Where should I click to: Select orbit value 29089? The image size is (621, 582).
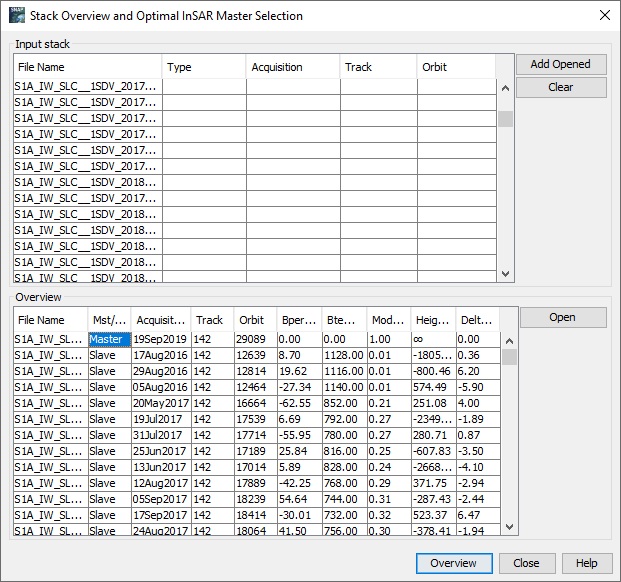click(x=255, y=339)
